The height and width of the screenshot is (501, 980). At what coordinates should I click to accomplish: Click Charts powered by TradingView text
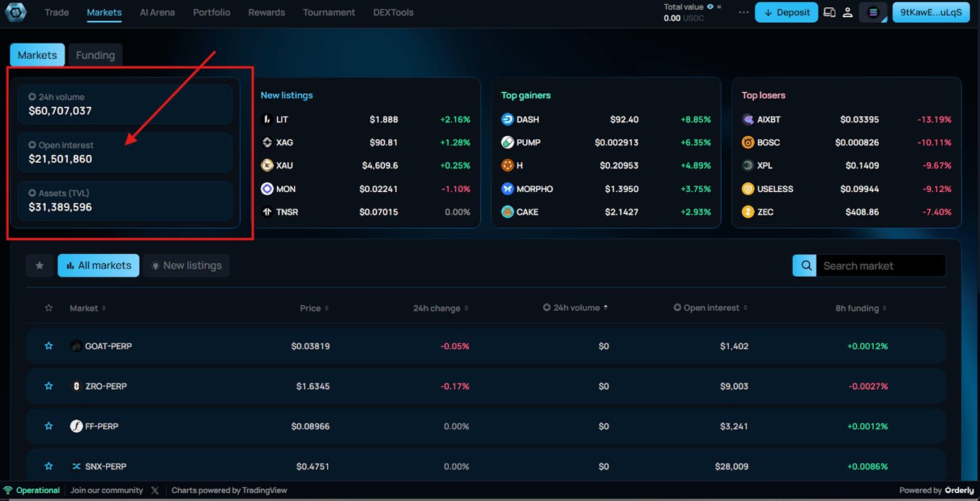point(229,490)
